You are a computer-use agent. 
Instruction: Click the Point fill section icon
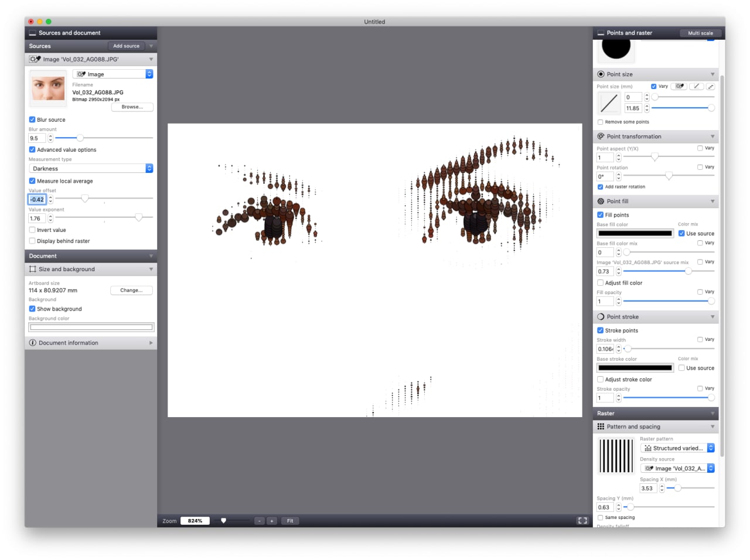click(x=601, y=201)
